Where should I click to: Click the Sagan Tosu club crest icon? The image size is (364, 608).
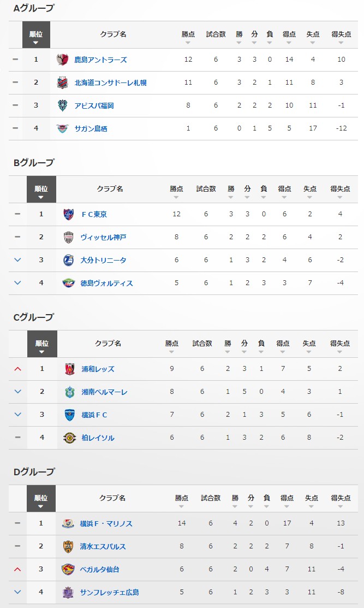[x=63, y=128]
